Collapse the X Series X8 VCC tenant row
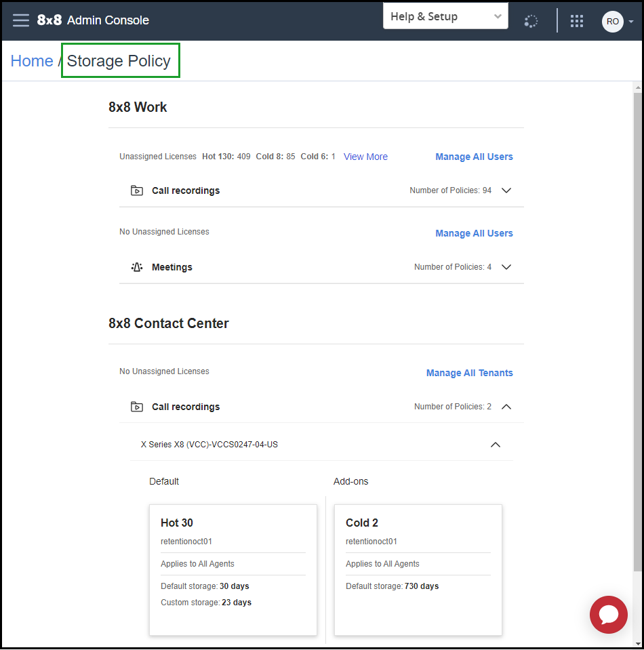This screenshot has width=644, height=650. click(495, 445)
